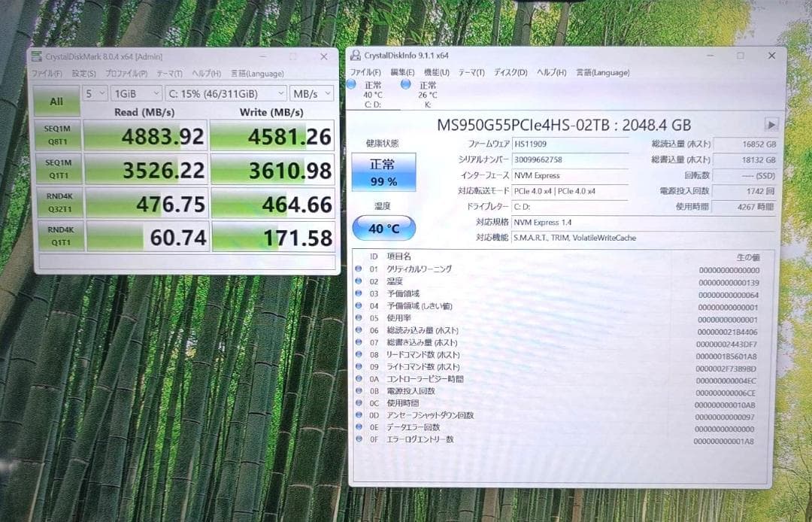
Task: Open the 言語(Language) menu in CrystalDiskMark
Action: 259,73
